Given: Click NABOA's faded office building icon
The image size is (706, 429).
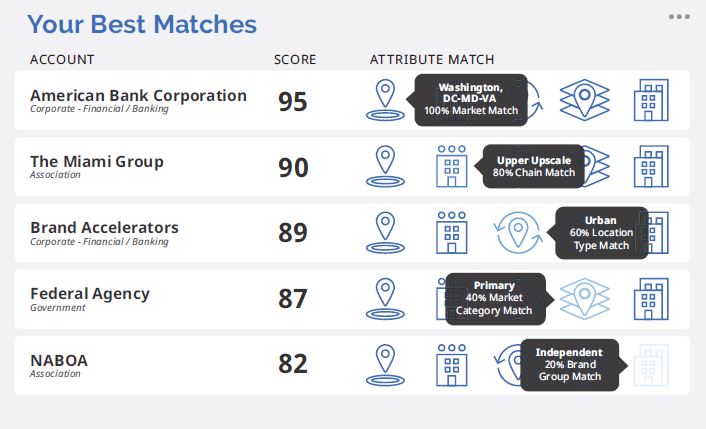Looking at the screenshot, I should pyautogui.click(x=651, y=365).
